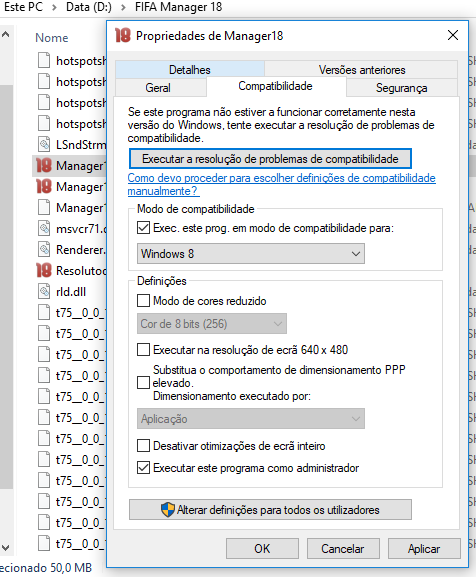Click the file list scrollbar down arrow
Screen dimensions: 476x577
[x=6, y=548]
